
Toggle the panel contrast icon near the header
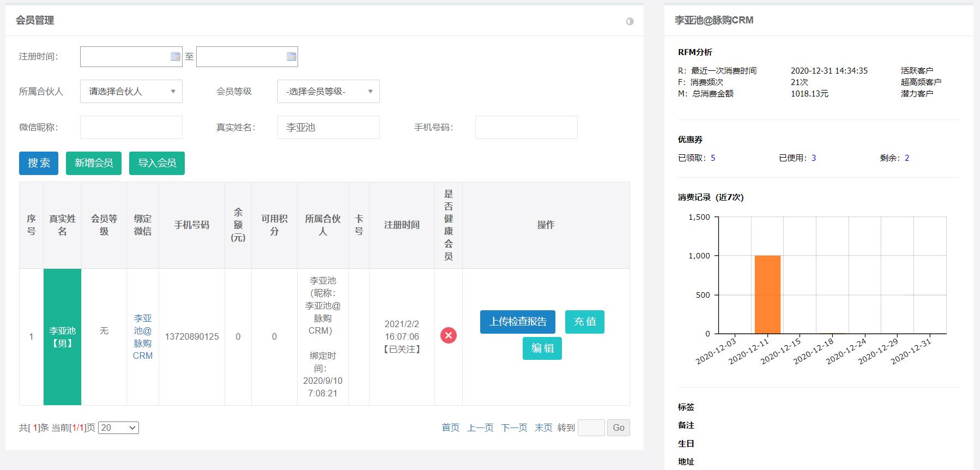coord(630,21)
